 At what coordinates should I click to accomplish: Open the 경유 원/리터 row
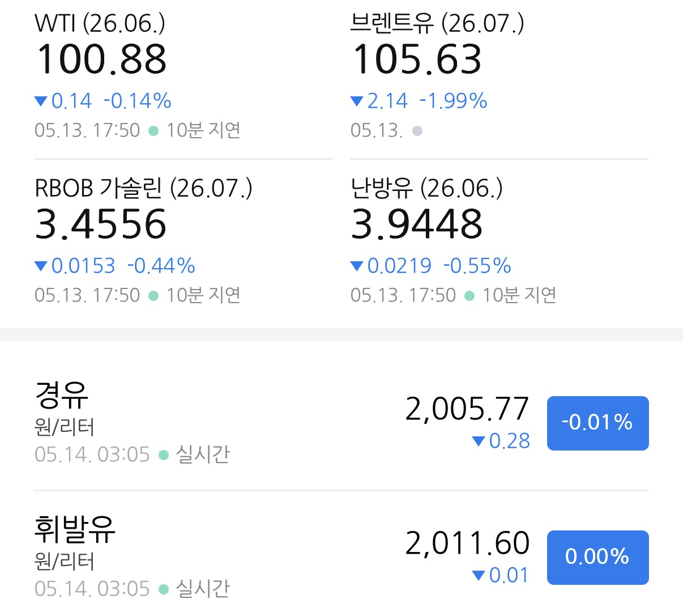(x=341, y=423)
